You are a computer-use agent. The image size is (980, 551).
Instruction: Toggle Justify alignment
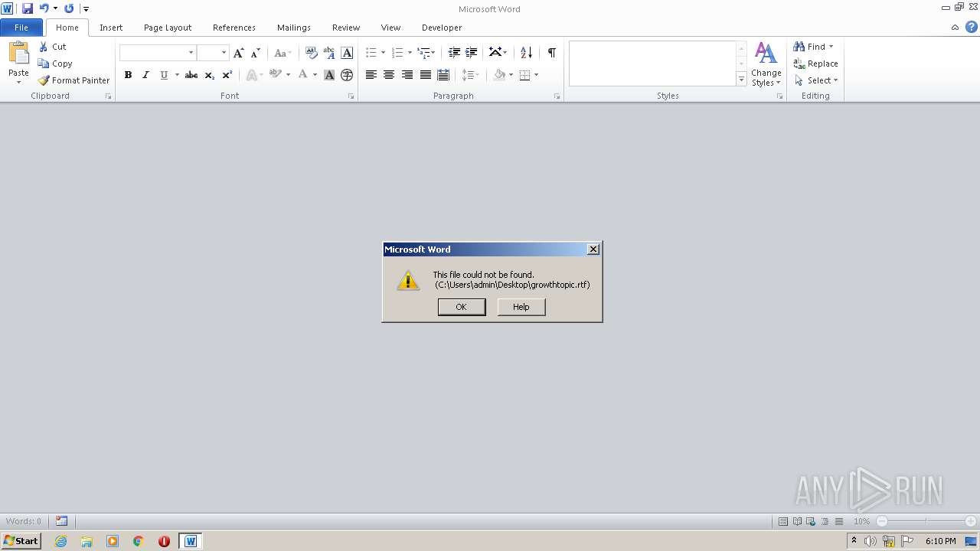coord(425,75)
